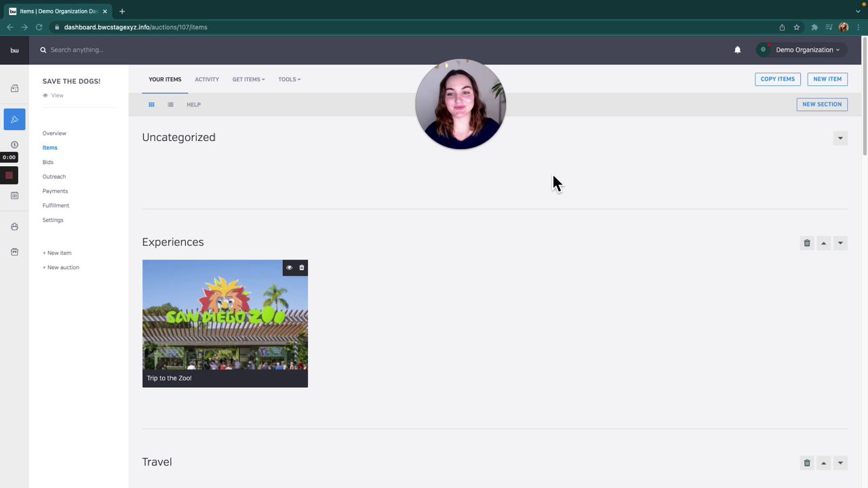Move the Travel section down
The width and height of the screenshot is (868, 488).
pos(840,463)
